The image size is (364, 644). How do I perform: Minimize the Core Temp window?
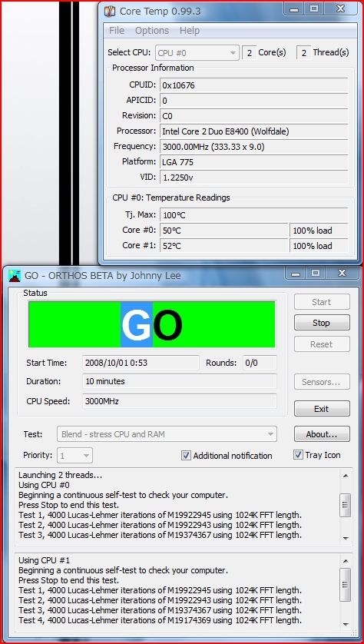294,9
